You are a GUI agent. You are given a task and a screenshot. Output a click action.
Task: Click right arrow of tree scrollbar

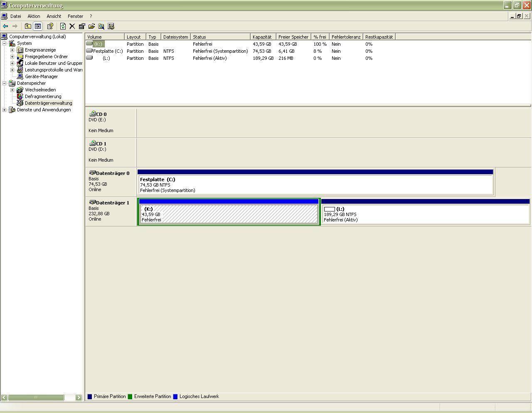coord(79,398)
